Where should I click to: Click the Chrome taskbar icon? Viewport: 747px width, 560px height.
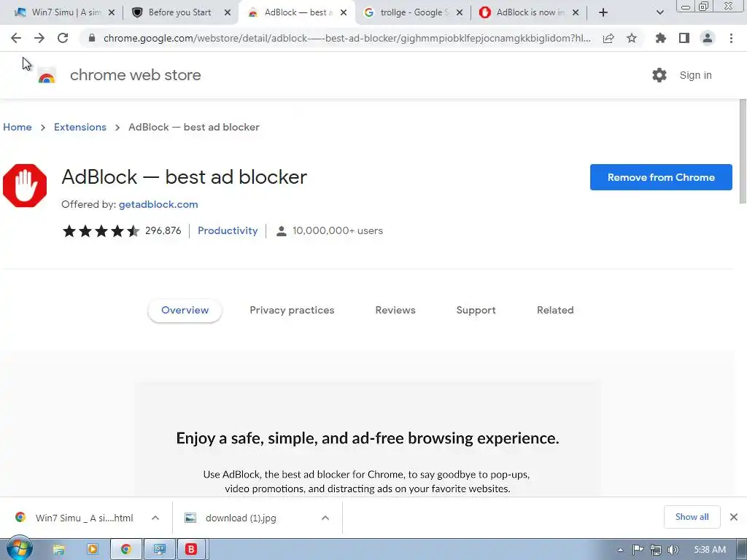[x=125, y=549]
